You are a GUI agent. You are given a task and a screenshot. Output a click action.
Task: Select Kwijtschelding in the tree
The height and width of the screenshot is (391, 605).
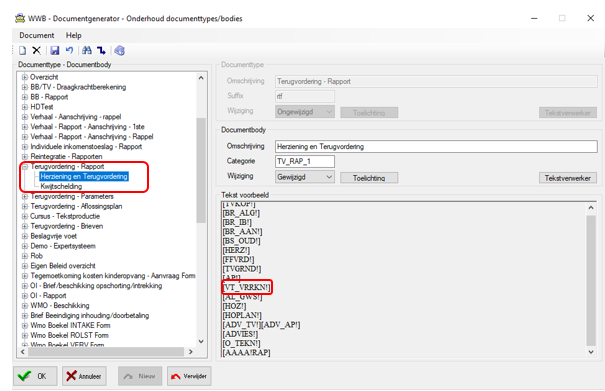tap(61, 186)
